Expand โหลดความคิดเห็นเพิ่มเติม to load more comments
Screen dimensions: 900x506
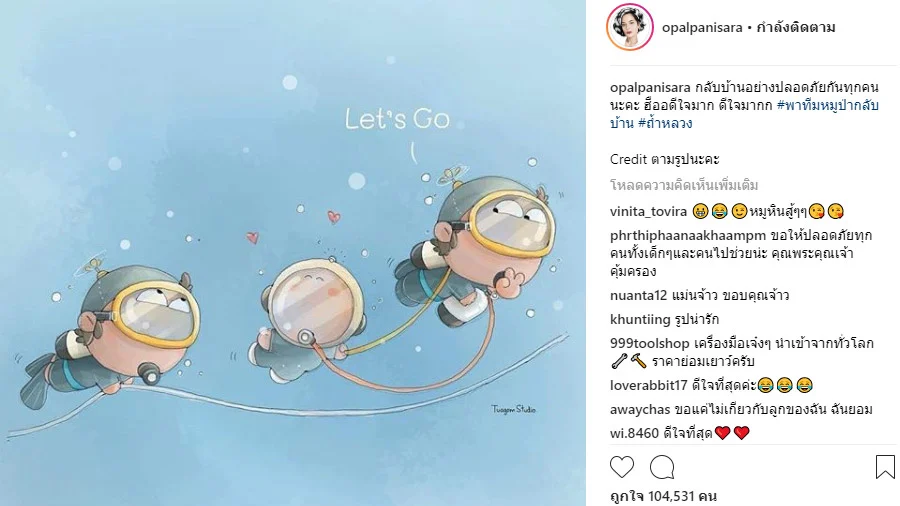[x=684, y=185]
